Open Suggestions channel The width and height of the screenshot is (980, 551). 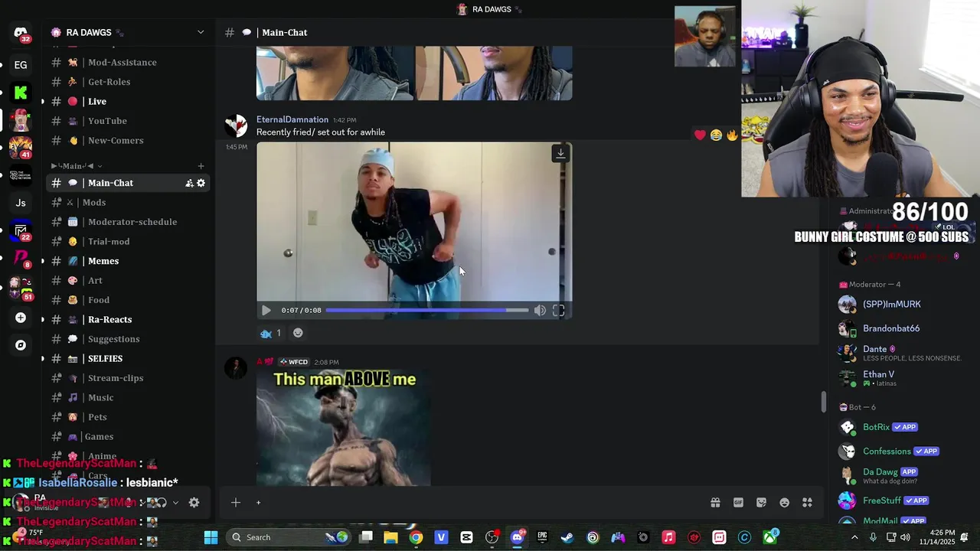tap(128, 339)
